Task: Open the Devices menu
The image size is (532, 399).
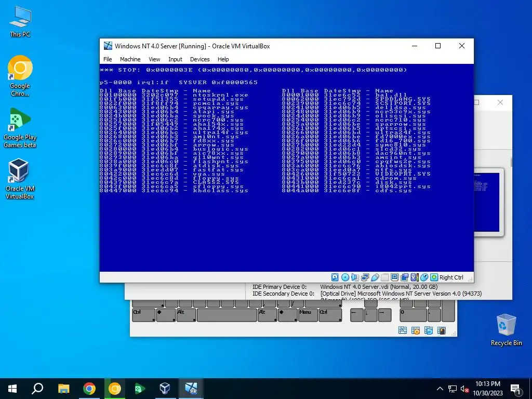Action: pos(199,59)
